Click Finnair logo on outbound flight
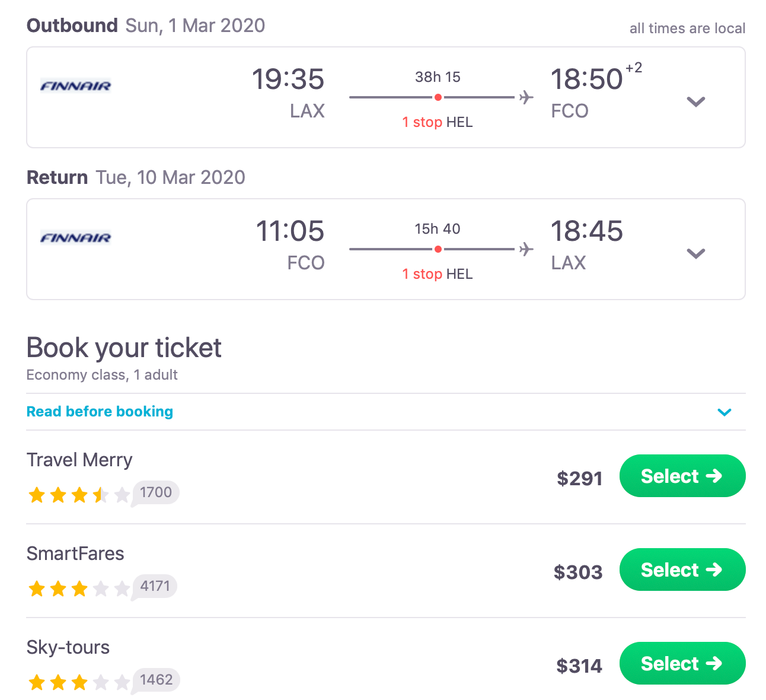 [x=75, y=86]
